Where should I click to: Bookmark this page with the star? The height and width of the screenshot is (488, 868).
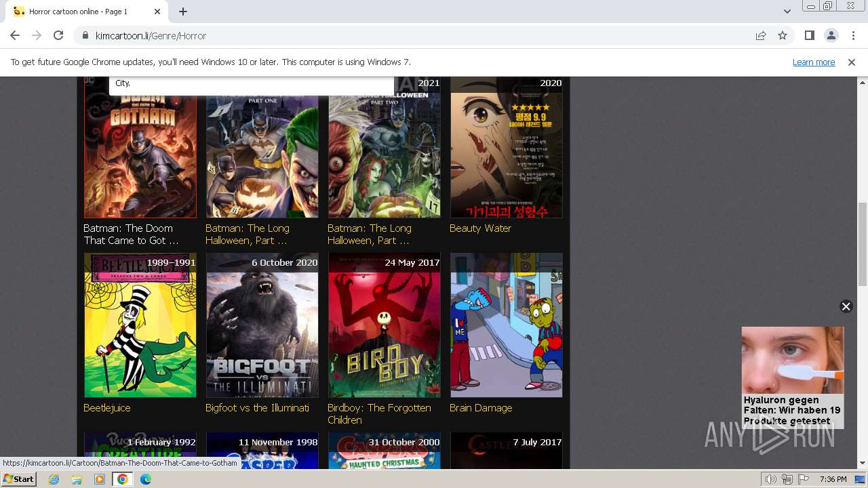783,35
